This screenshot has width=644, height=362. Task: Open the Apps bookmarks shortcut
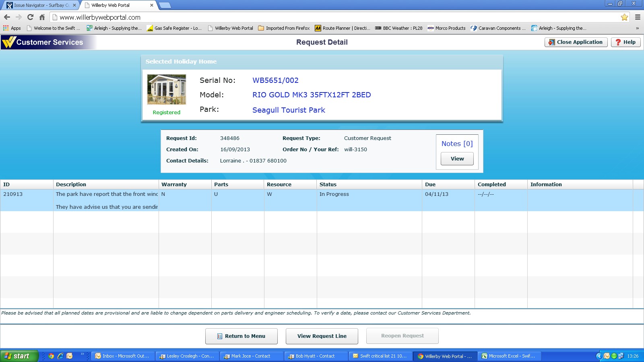(x=12, y=28)
